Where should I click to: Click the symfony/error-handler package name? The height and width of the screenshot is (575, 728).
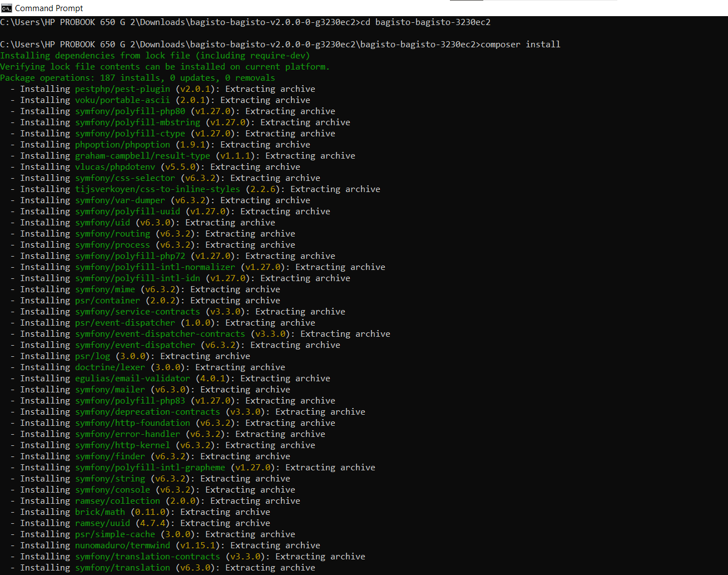127,434
